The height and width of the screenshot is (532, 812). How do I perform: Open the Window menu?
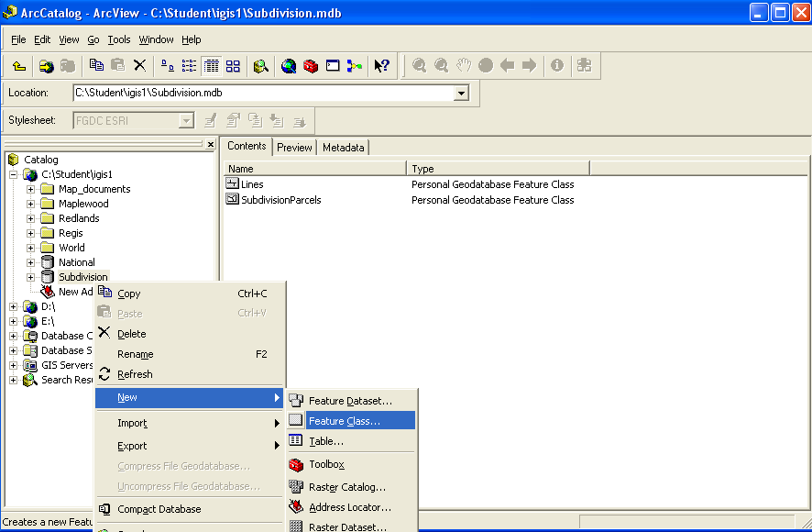[x=156, y=40]
